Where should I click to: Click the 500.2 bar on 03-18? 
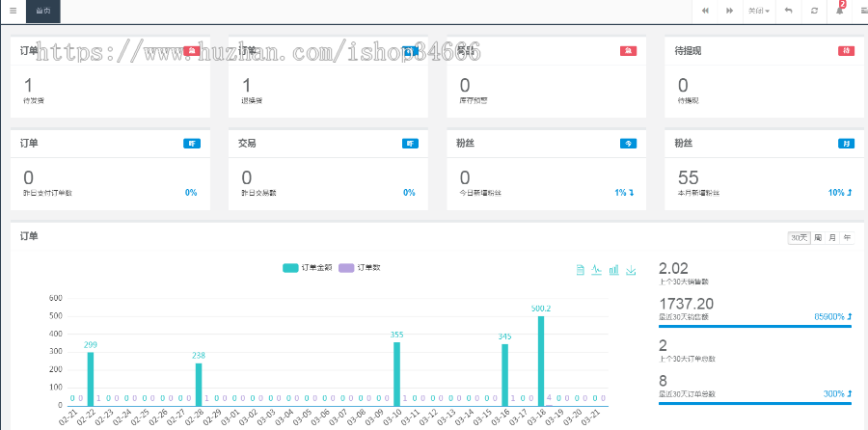541,361
